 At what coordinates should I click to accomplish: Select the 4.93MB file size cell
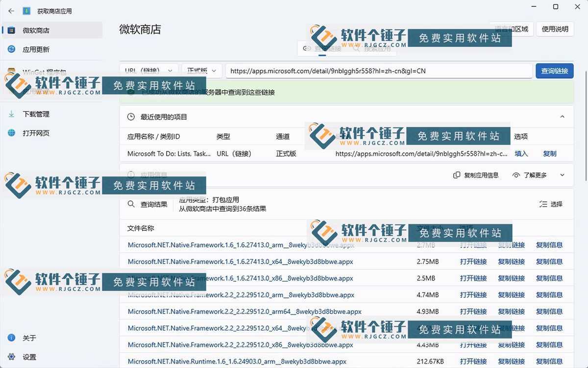pyautogui.click(x=428, y=312)
